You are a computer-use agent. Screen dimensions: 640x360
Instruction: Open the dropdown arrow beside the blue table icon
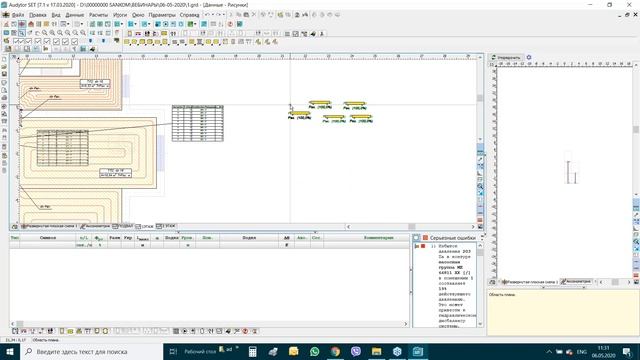click(136, 24)
